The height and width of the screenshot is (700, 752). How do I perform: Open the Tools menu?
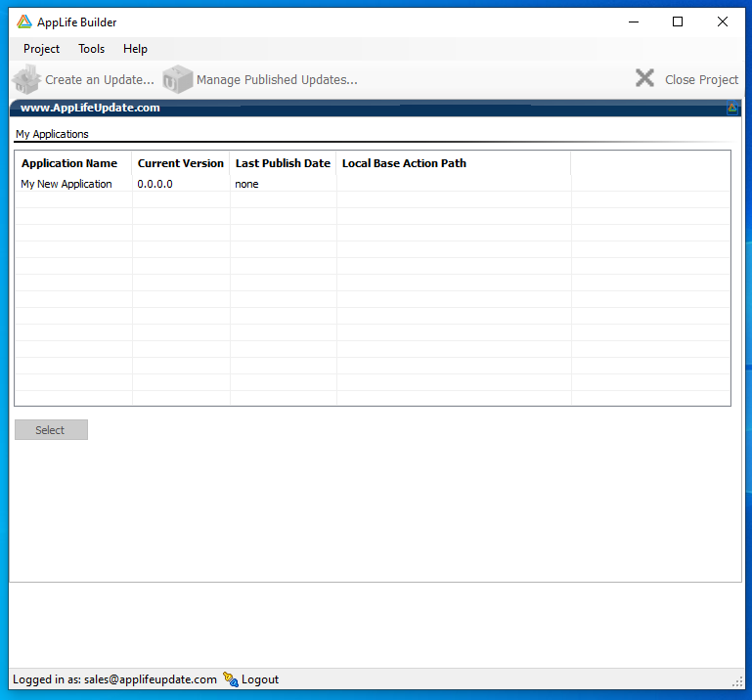91,49
